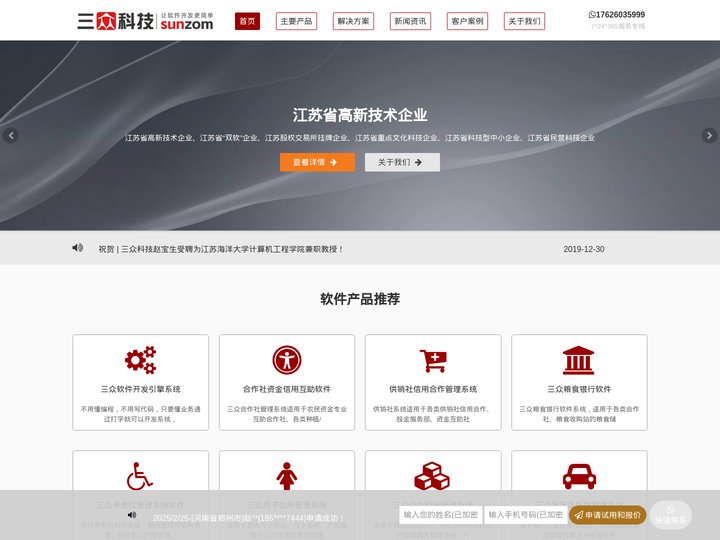Click the description text under 合作社资金信用互助软件
Viewport: 720px width, 540px height.
pyautogui.click(x=287, y=414)
